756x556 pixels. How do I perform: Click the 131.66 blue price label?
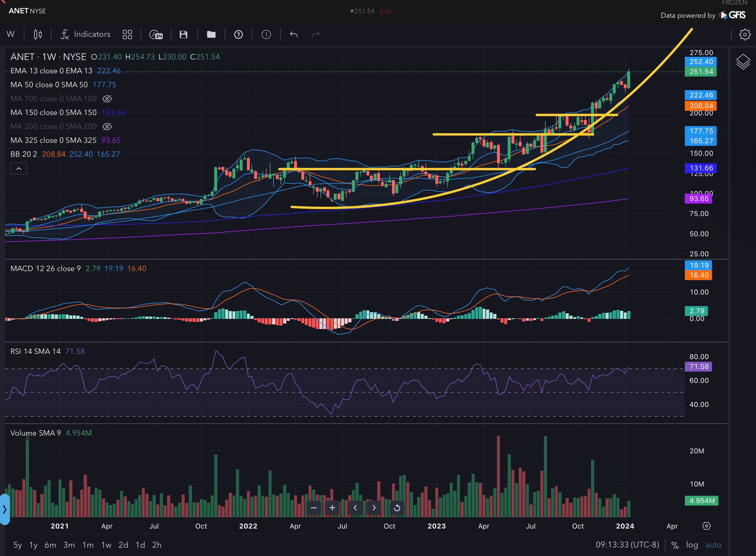[x=701, y=168]
